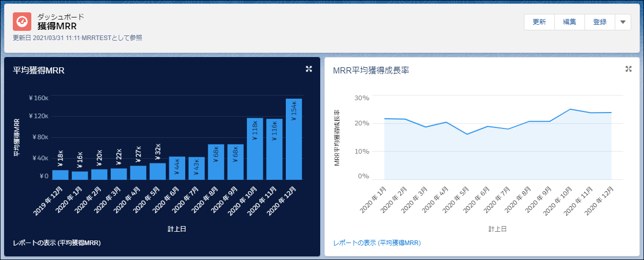Select the 2020年11月 bar showing ¥116K
Viewport: 644px width, 260px height.
pyautogui.click(x=275, y=149)
